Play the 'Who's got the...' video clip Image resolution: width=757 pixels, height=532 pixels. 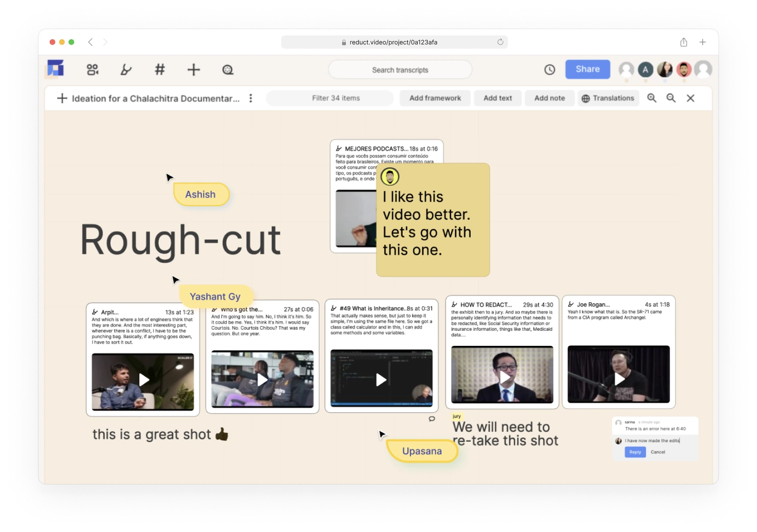coord(262,379)
